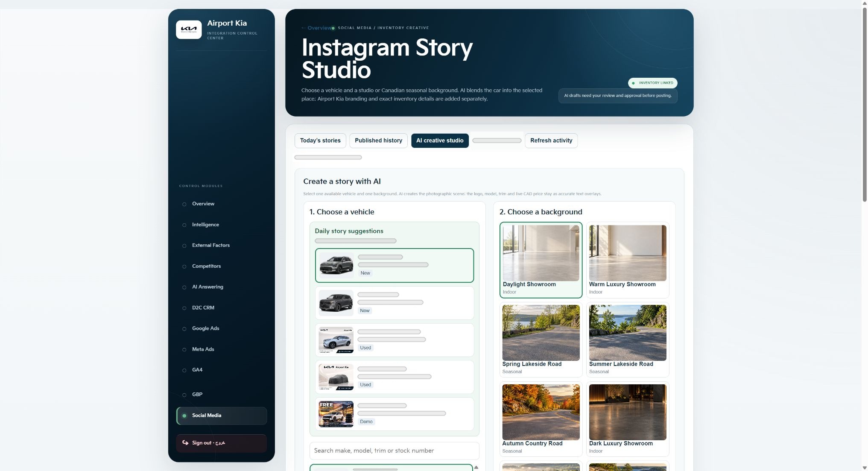Select the Social Media module
The width and height of the screenshot is (868, 471).
point(221,415)
